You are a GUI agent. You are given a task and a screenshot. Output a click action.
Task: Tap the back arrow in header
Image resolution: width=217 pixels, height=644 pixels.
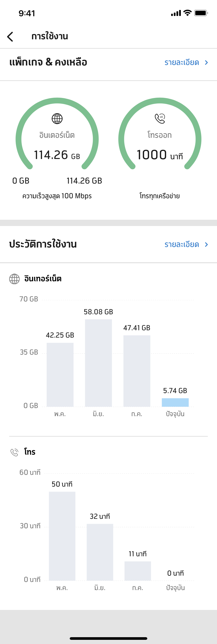point(10,37)
